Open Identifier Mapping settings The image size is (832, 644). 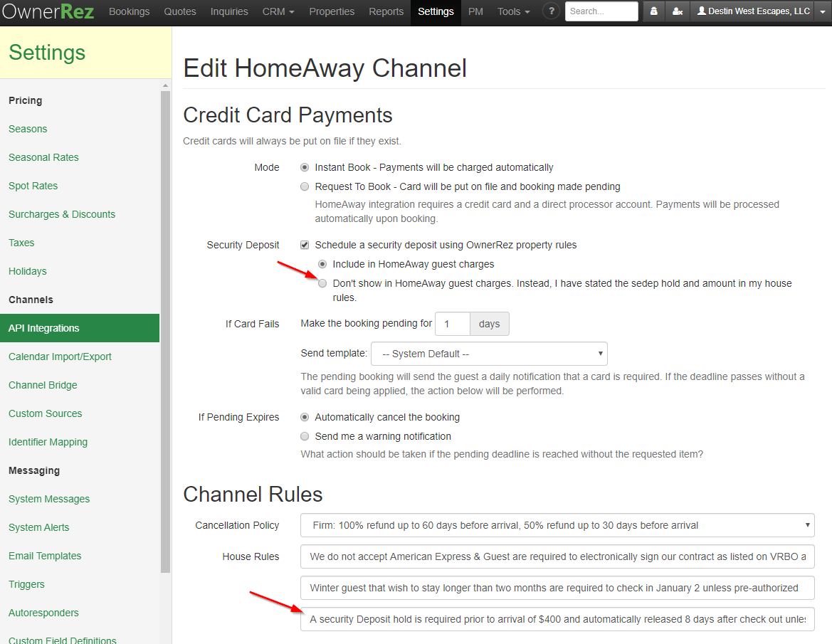click(48, 443)
